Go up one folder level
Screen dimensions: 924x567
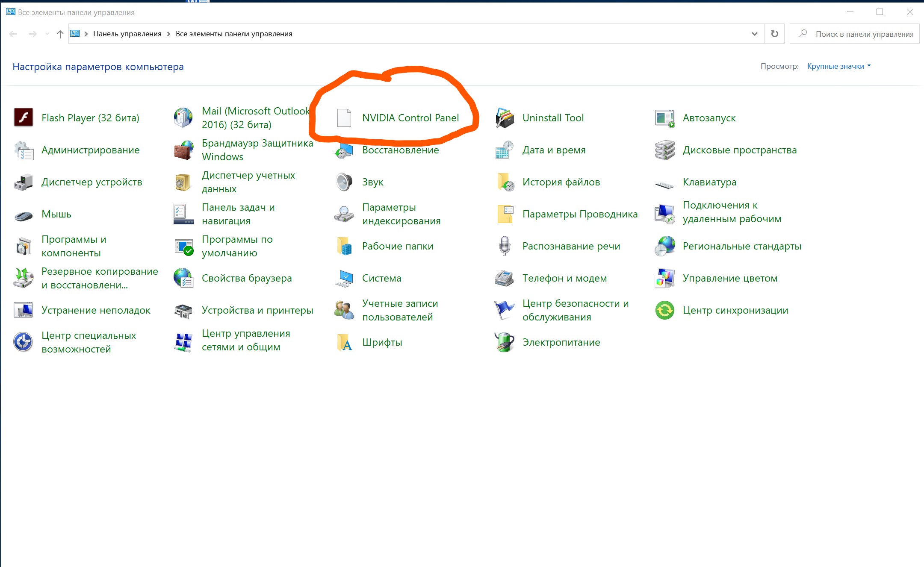60,34
